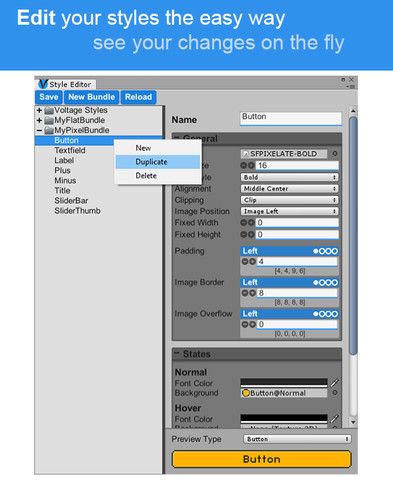The height and width of the screenshot is (480, 393).
Task: Click the Reload button
Action: (138, 97)
